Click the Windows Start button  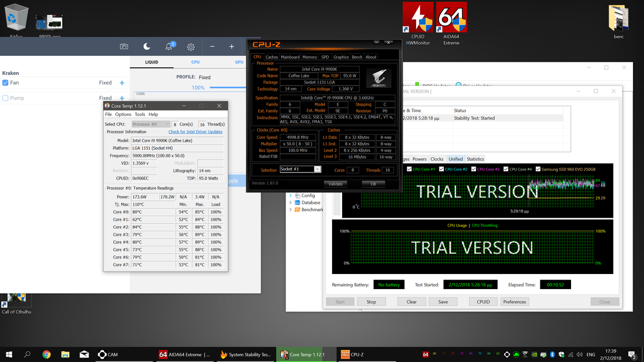click(x=9, y=354)
